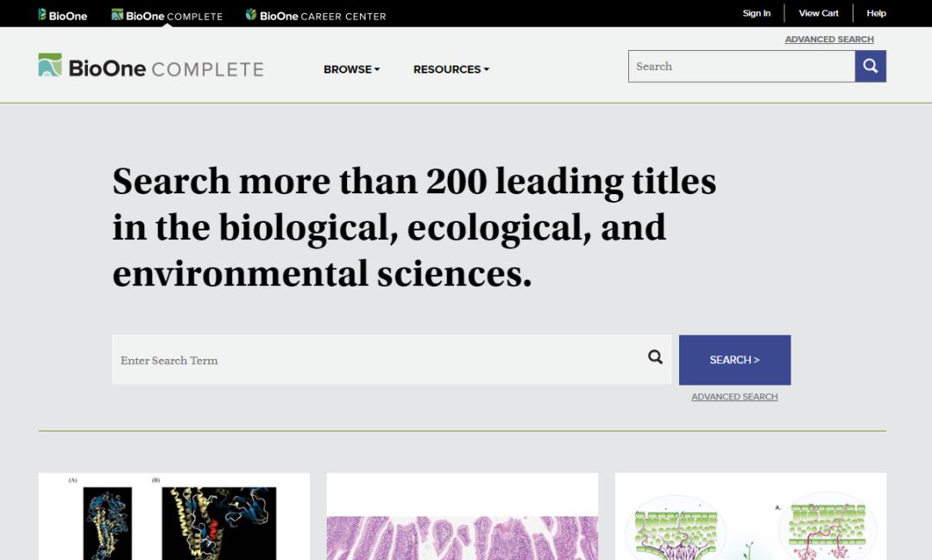The width and height of the screenshot is (932, 560).
Task: Click the Sign In link
Action: [756, 13]
